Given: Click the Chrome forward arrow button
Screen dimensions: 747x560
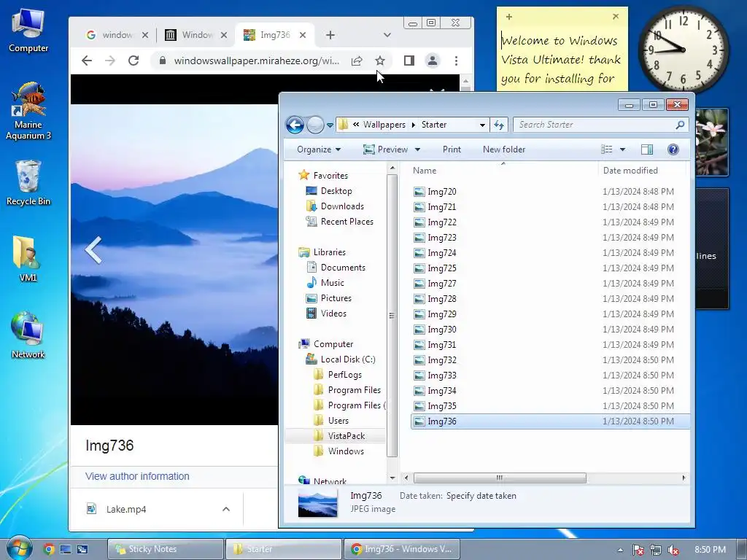Looking at the screenshot, I should point(110,61).
